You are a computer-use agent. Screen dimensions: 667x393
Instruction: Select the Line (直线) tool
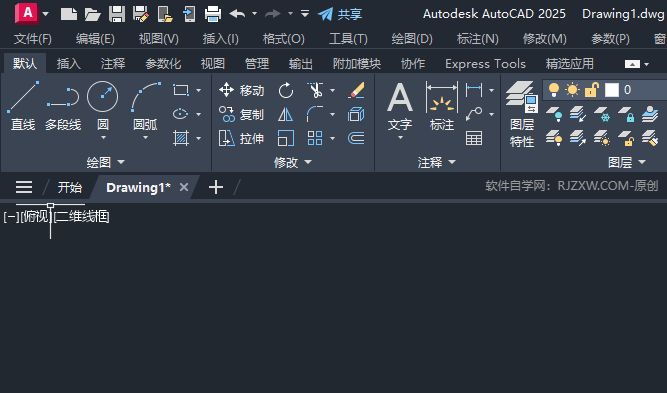(23, 106)
